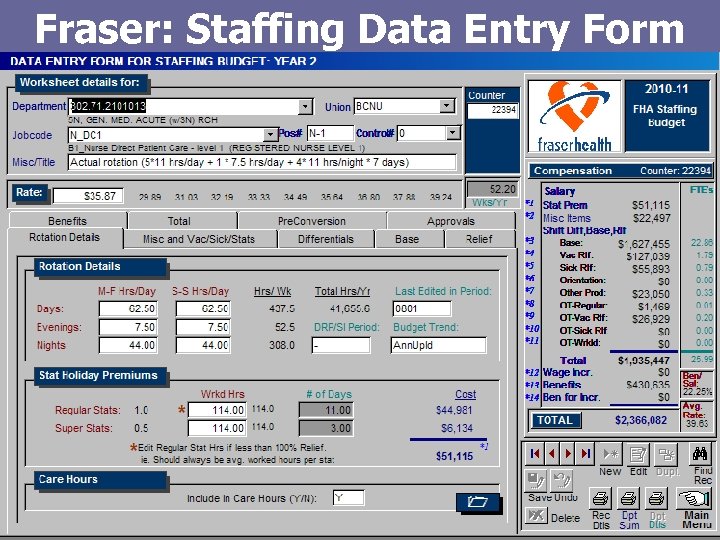Return to Main Menu via pointing hand
720x540 pixels.
696,498
